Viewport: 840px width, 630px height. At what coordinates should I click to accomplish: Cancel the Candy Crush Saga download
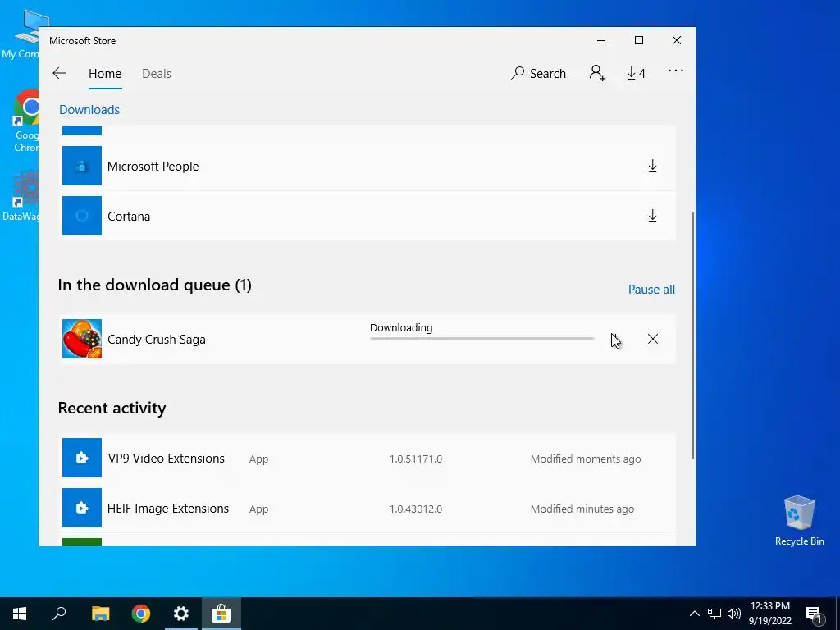click(652, 339)
